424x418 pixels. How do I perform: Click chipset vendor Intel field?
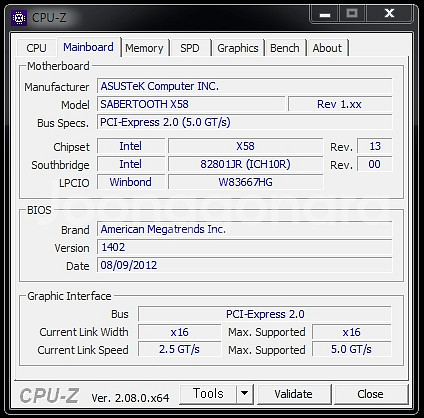[x=131, y=146]
